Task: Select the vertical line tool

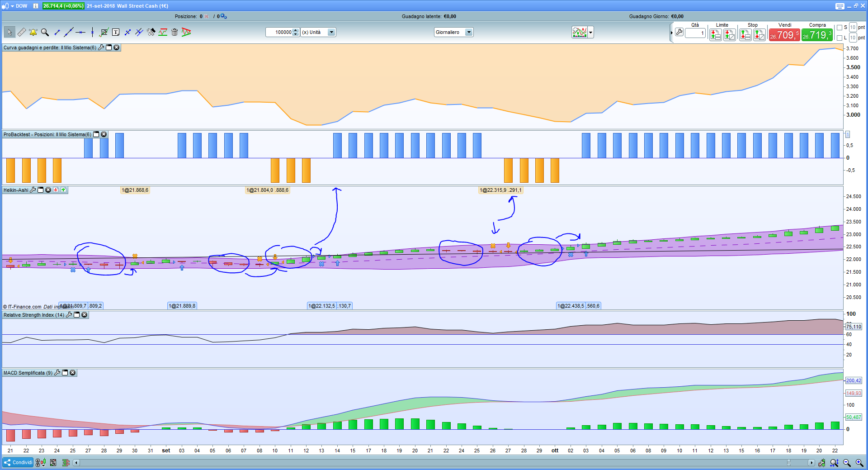Action: tap(92, 32)
